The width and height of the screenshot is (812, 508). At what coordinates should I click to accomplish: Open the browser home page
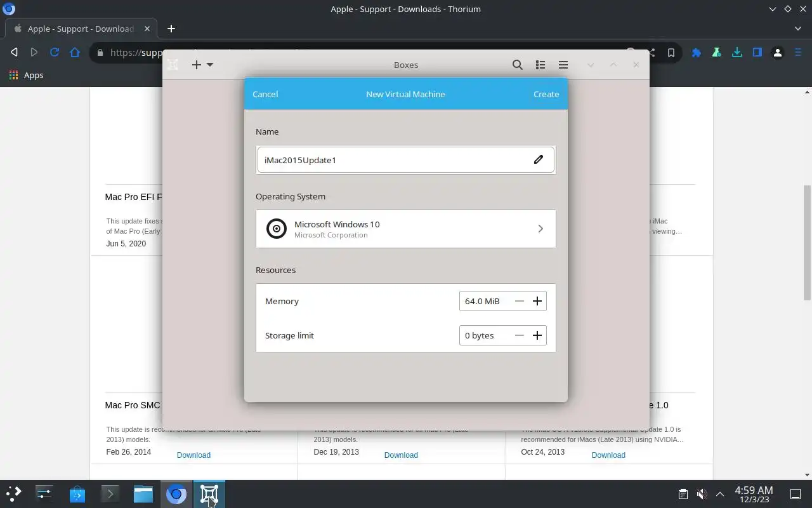[75, 52]
